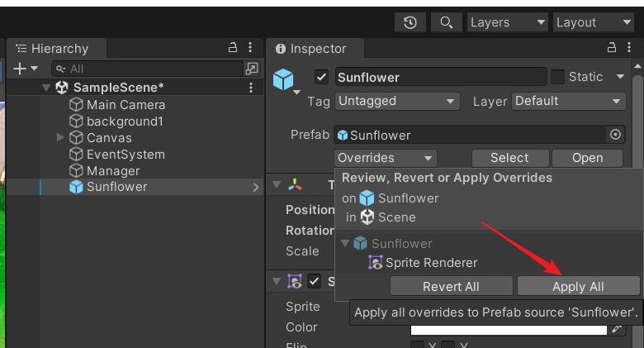644x348 pixels.
Task: Open the Layers dropdown
Action: pos(507,22)
